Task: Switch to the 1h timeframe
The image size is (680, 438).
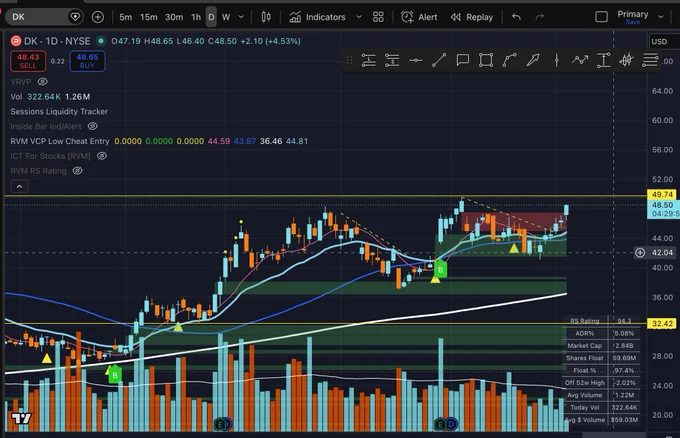Action: click(196, 17)
